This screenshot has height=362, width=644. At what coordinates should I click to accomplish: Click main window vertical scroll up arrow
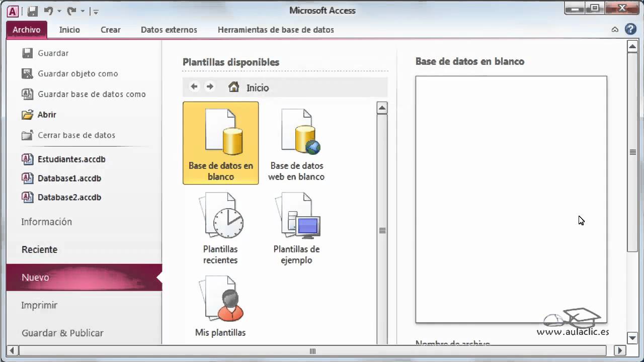(x=632, y=47)
